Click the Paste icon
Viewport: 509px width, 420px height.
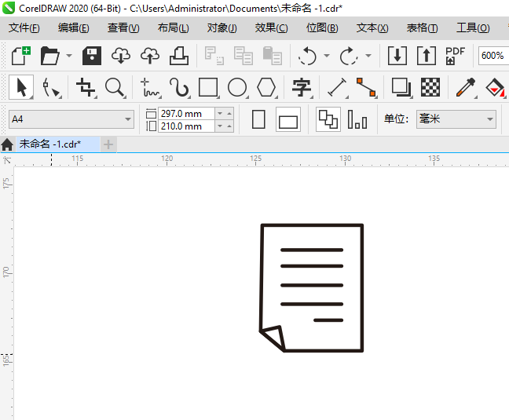272,56
